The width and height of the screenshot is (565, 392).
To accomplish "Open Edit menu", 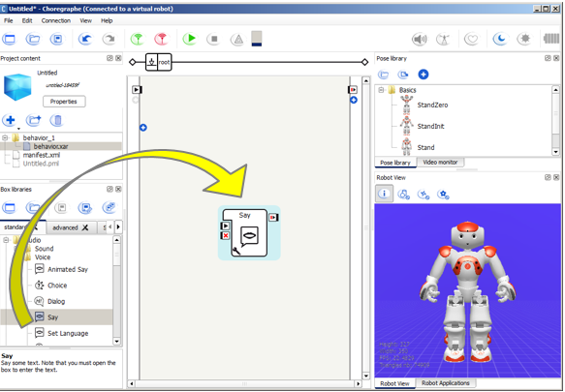I will pyautogui.click(x=27, y=21).
